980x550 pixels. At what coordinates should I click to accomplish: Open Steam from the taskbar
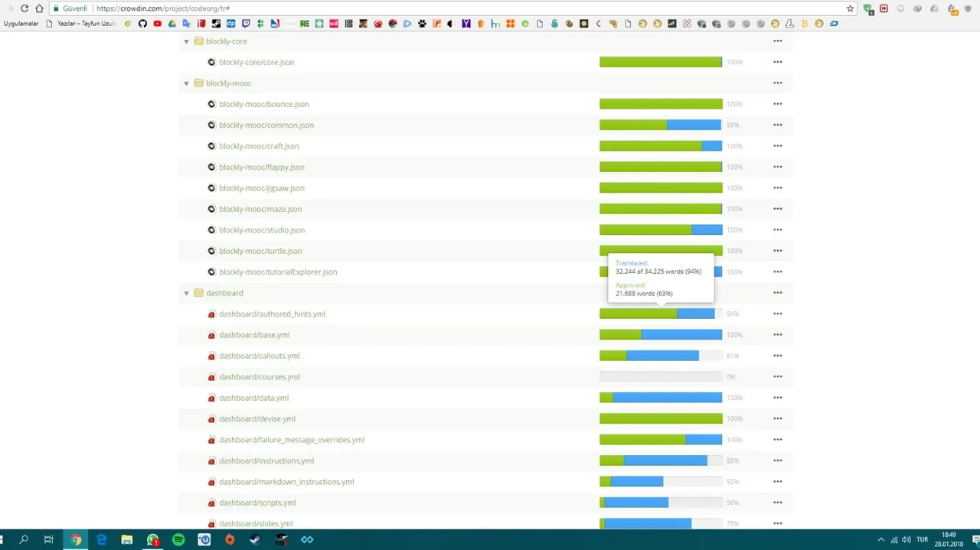pos(256,539)
